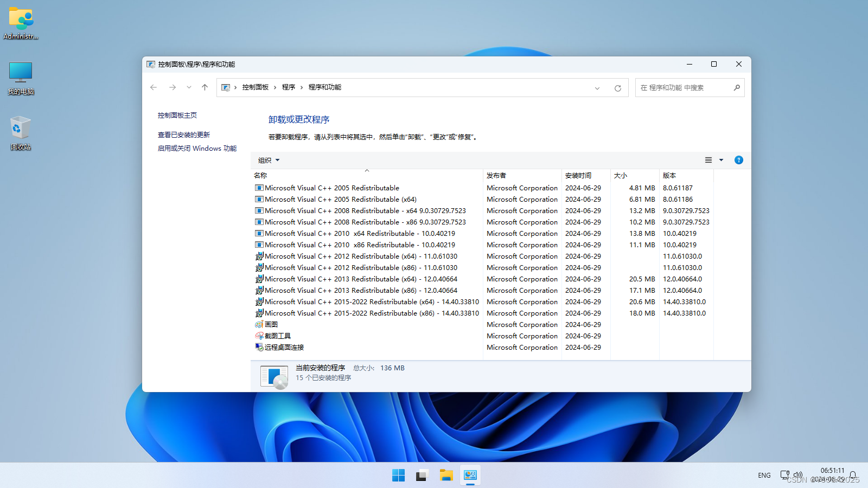The width and height of the screenshot is (868, 488).
Task: Go back using the back arrow
Action: (154, 87)
